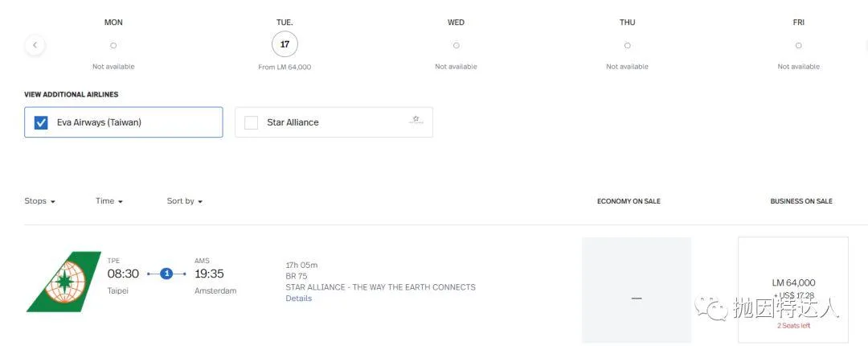This screenshot has height=346, width=868.
Task: Select the Friday date radio dot
Action: [798, 46]
